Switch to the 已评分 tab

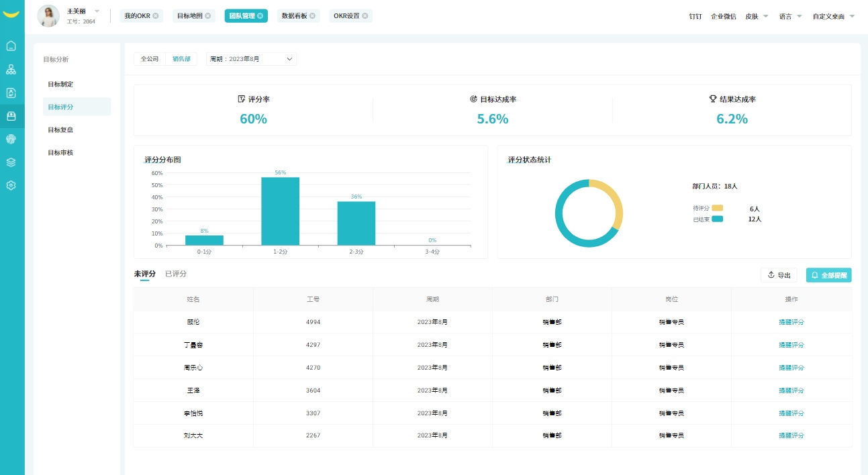coord(176,274)
